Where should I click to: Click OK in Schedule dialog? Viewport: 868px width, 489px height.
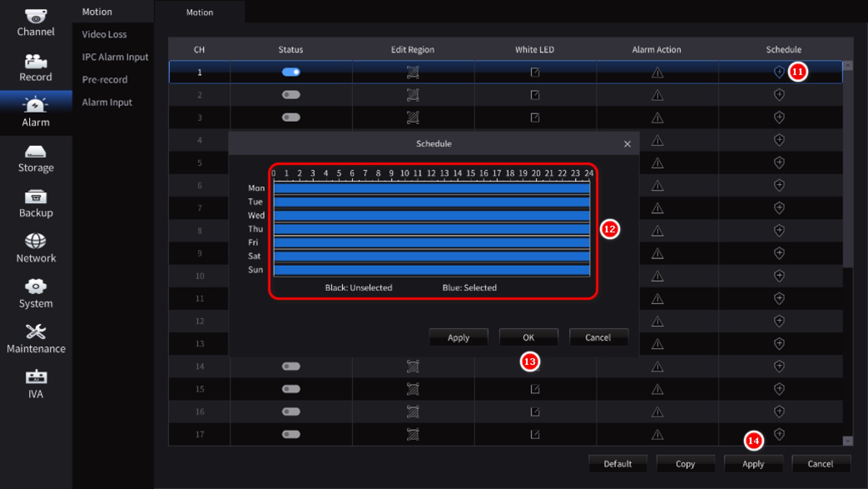click(x=528, y=337)
